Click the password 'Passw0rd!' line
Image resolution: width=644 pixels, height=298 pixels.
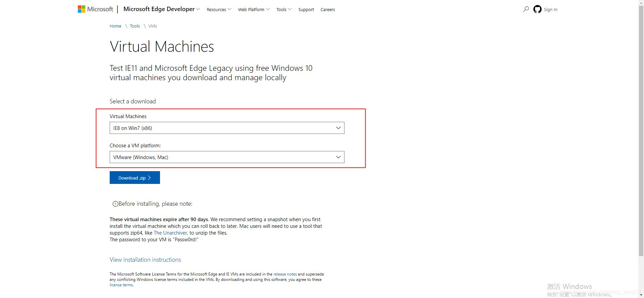[x=154, y=240]
